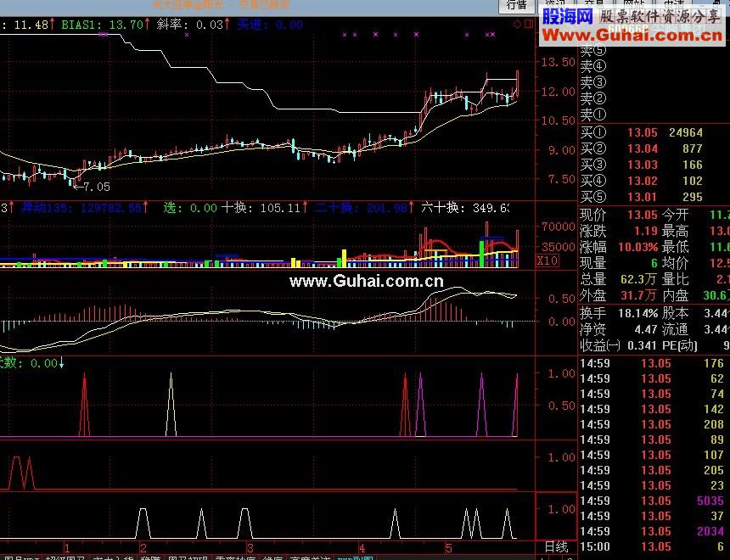The image size is (730, 560).
Task: Click bid volume 24964 in 买① row
Action: (x=685, y=132)
